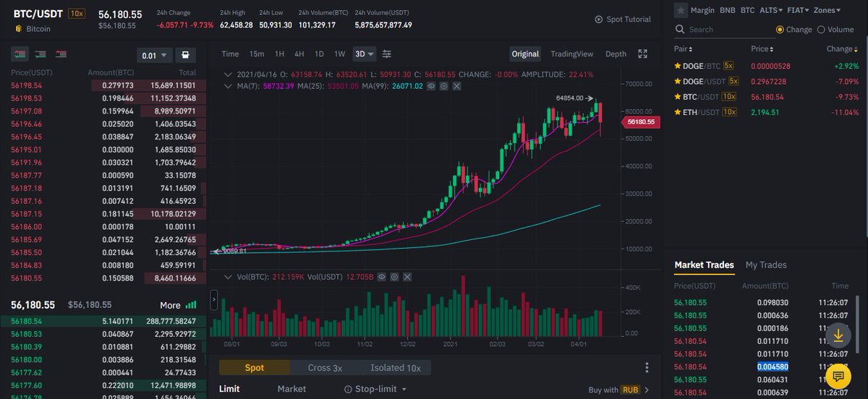Open the BNB market tab
The image size is (868, 399).
point(727,10)
